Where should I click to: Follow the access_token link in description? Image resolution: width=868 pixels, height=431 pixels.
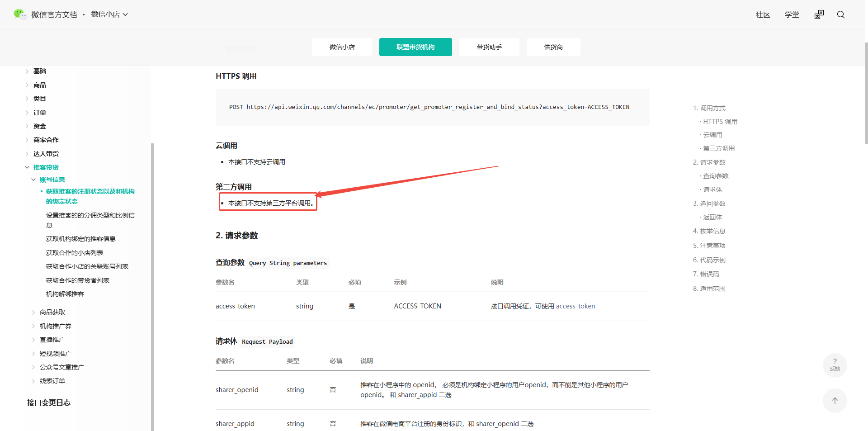click(x=575, y=306)
